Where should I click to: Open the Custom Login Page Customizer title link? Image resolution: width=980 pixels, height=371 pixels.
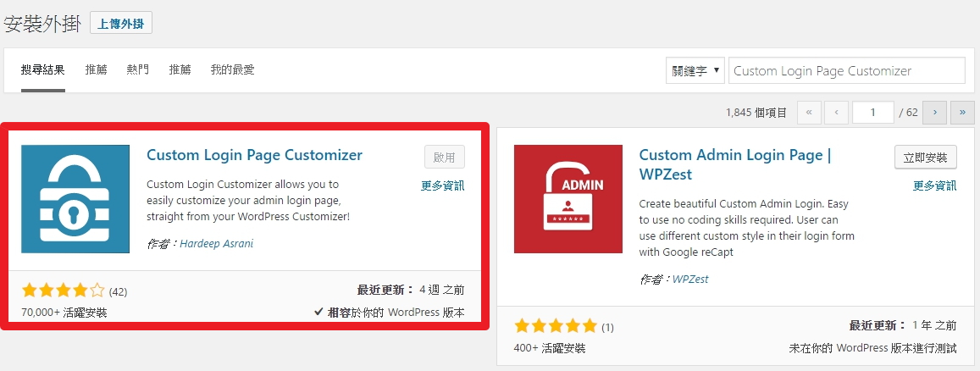tap(254, 154)
